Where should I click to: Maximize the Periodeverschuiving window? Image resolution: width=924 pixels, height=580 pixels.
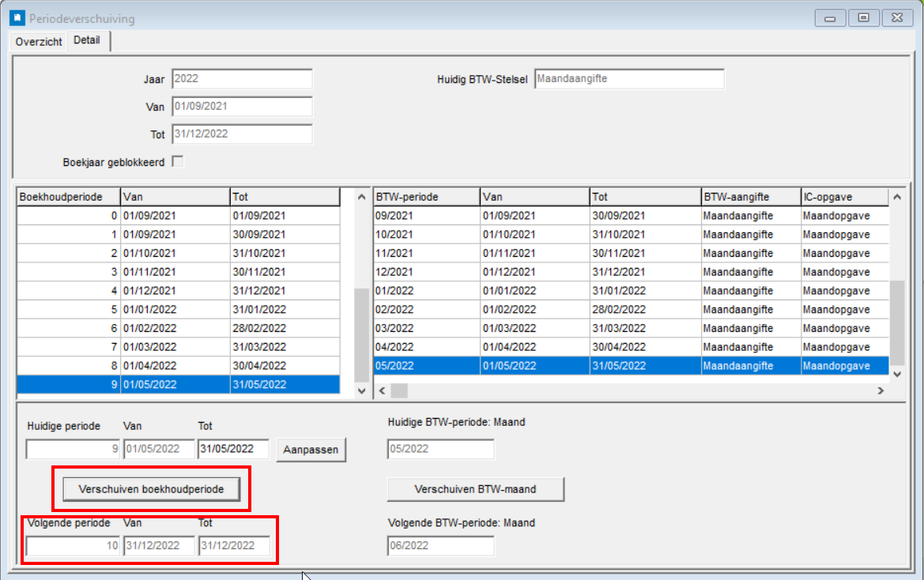point(864,17)
